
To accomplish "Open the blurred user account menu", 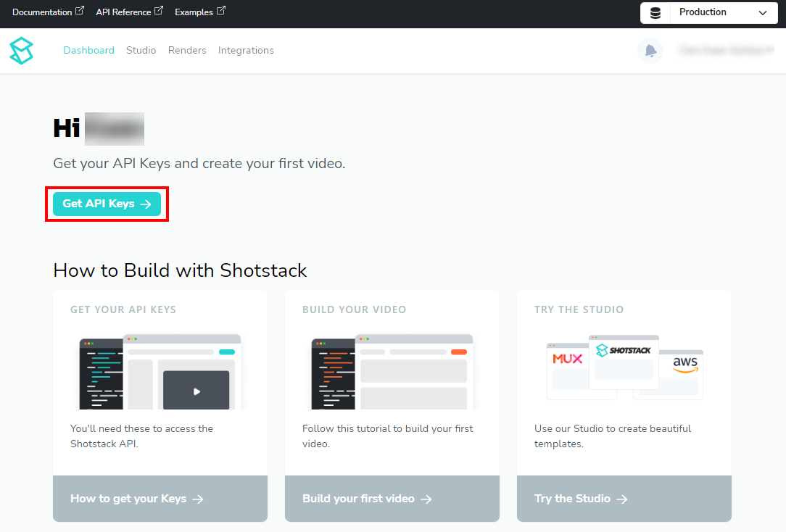I will point(725,51).
